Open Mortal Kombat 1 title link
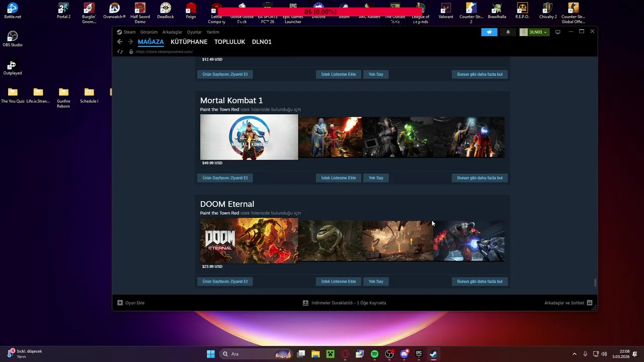 click(231, 101)
